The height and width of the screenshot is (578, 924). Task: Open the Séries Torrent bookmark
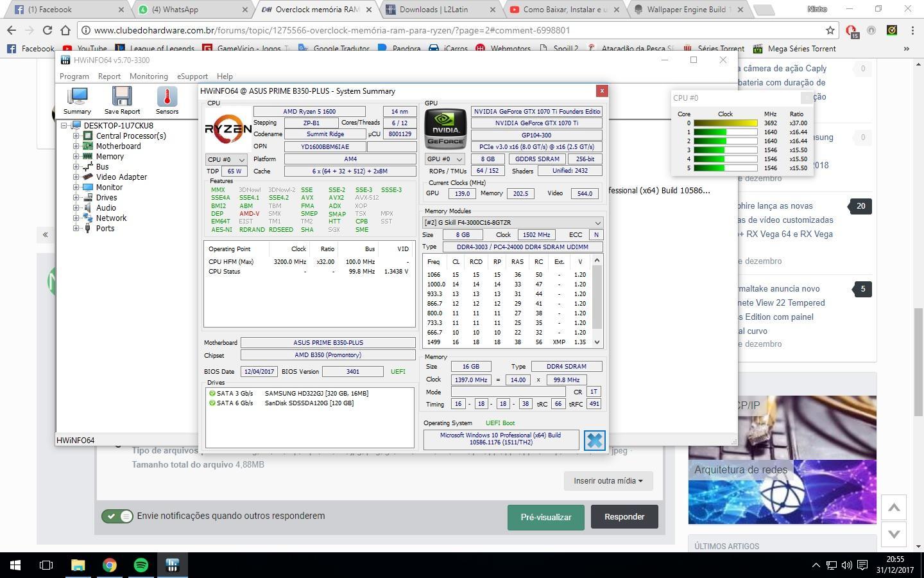click(714, 48)
